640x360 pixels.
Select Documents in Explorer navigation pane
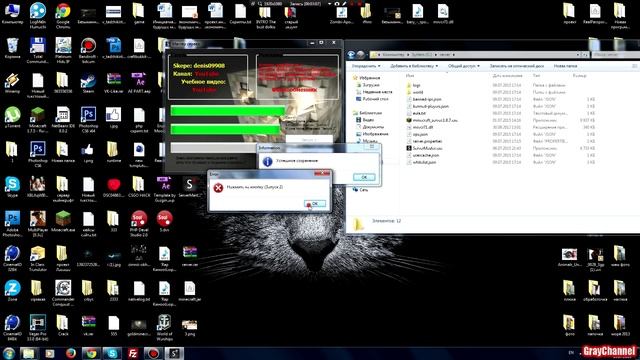(369, 127)
